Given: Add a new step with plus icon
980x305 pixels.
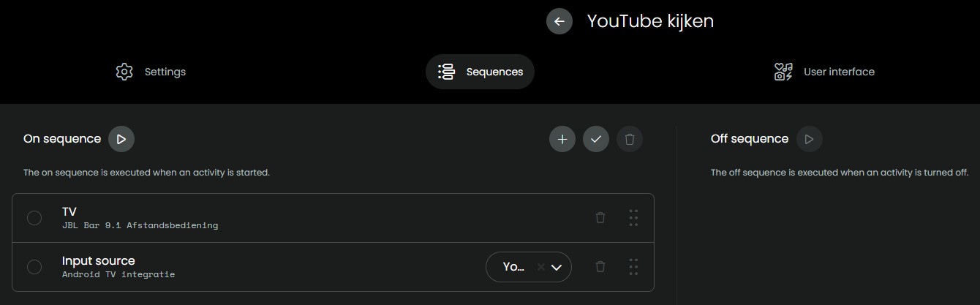Looking at the screenshot, I should click(562, 139).
